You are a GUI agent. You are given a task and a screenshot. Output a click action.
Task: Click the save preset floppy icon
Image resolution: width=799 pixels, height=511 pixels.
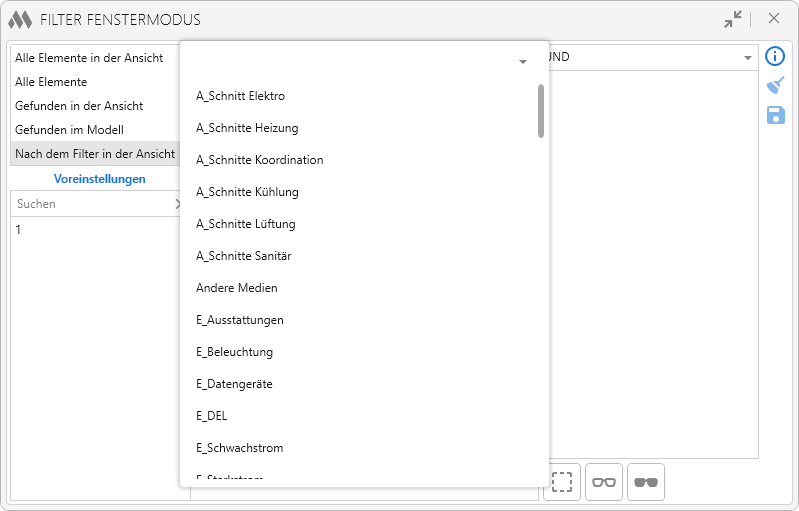[776, 115]
